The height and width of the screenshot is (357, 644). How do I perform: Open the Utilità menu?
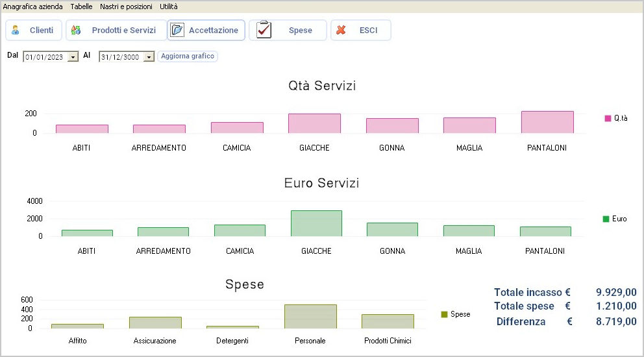[x=169, y=6]
